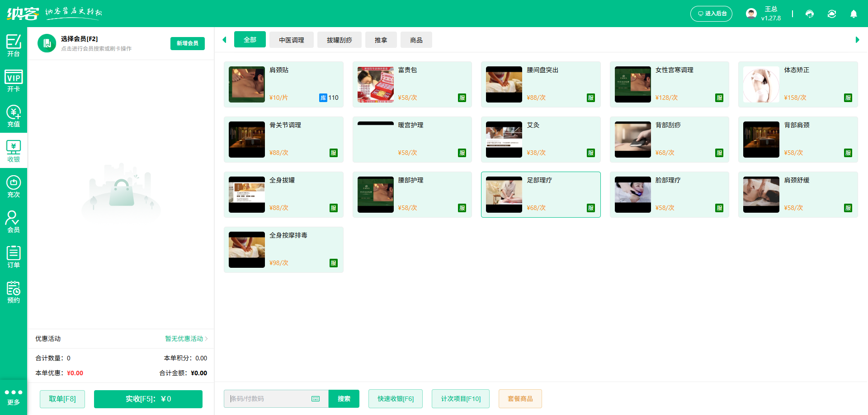Screen dimensions: 868x415
Task: Click the 快速收银[F6] button
Action: (396, 399)
